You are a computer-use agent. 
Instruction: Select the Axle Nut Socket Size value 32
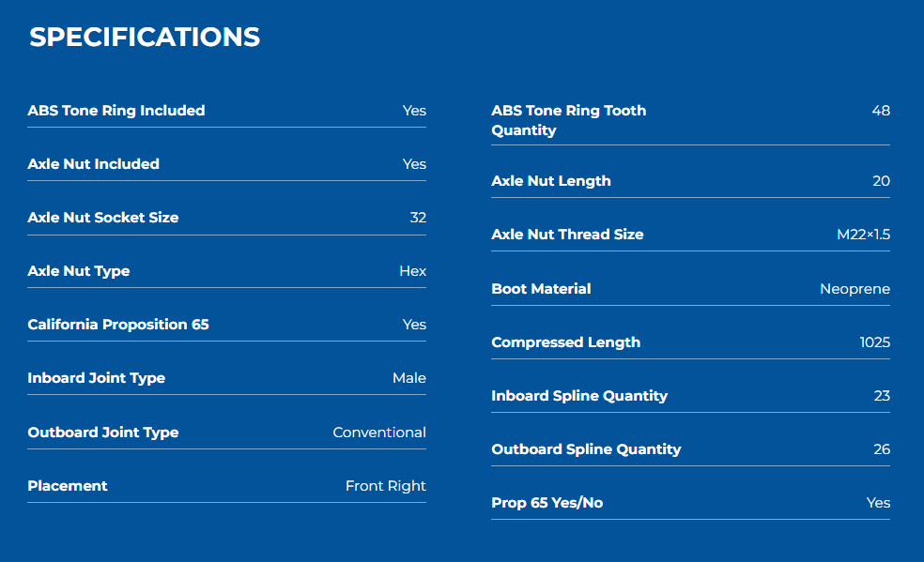coord(418,218)
